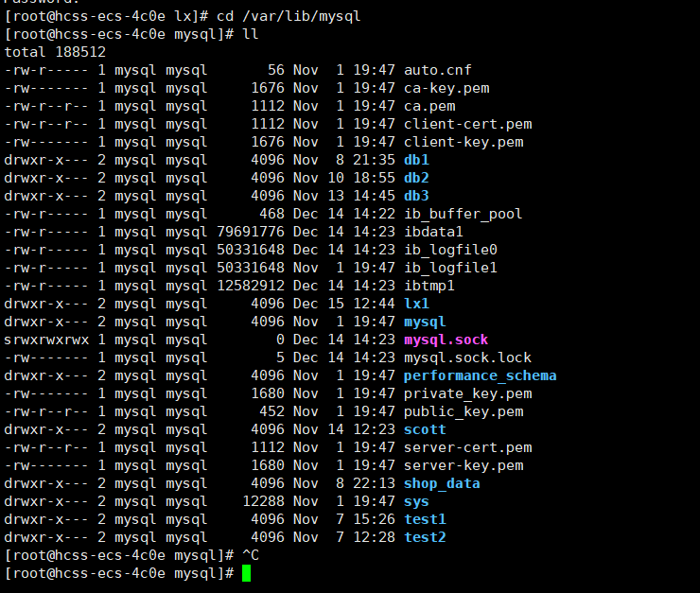Select the shop_data directory name
This screenshot has width=700, height=593.
tap(442, 483)
